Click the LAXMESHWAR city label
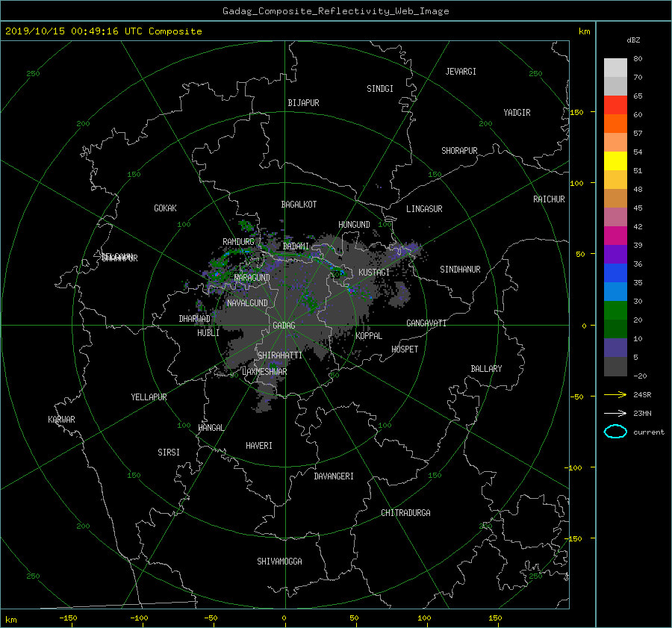Image resolution: width=672 pixels, height=628 pixels. pos(265,372)
